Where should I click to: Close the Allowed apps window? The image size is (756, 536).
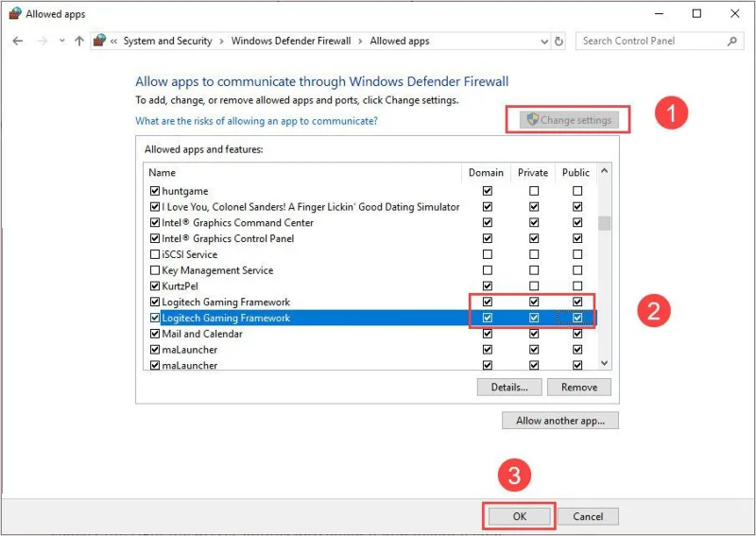[735, 13]
